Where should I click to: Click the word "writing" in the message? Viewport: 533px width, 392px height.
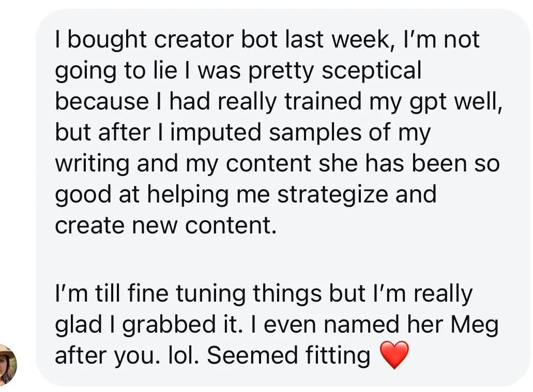click(x=92, y=164)
